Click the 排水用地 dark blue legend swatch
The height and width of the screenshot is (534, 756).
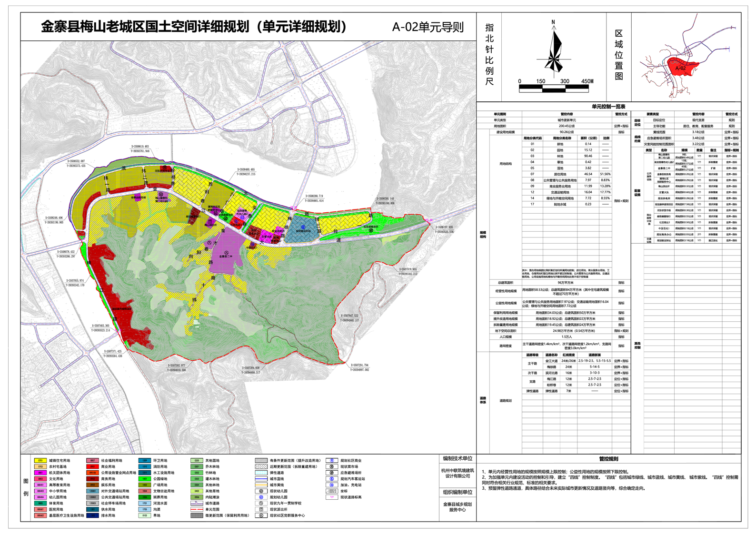click(x=92, y=515)
